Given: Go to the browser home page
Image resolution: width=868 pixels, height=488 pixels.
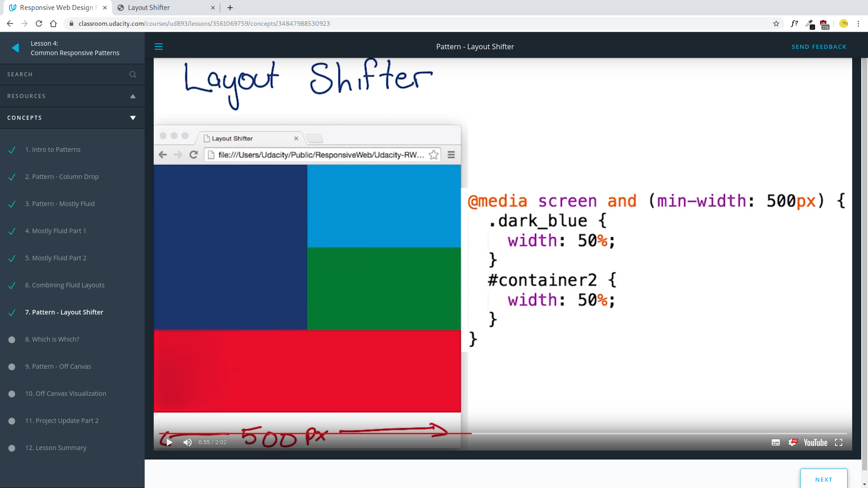Looking at the screenshot, I should (53, 23).
